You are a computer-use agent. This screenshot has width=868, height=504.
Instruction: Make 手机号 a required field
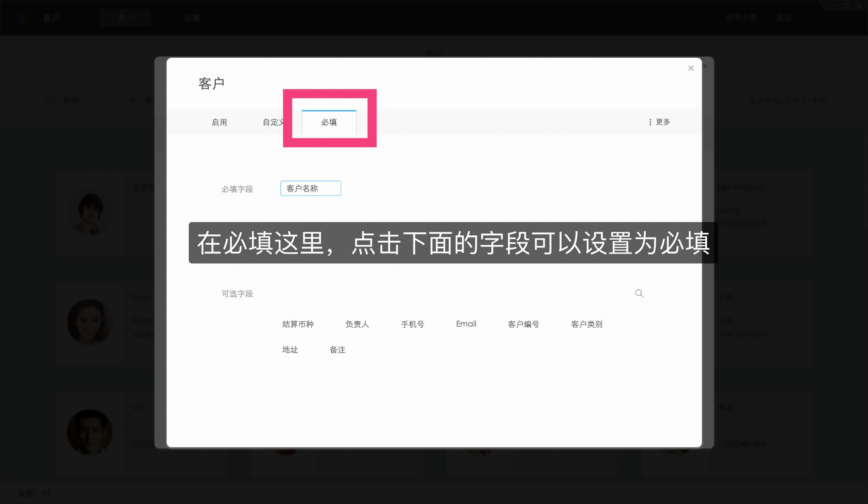(x=413, y=324)
